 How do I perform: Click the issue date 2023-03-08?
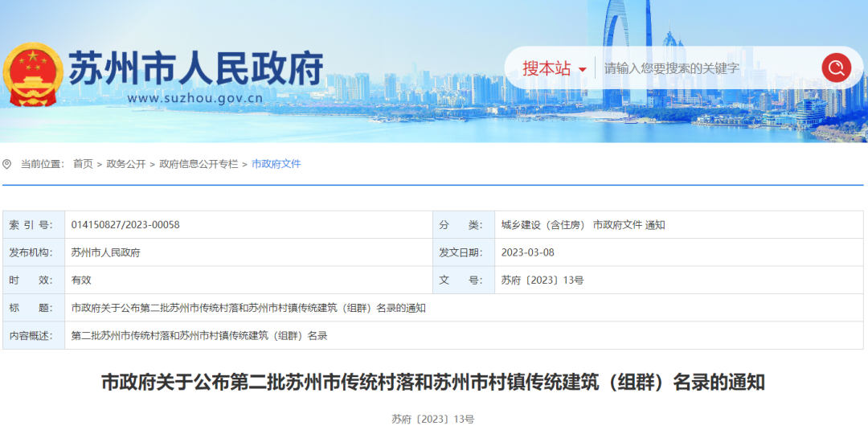point(527,252)
